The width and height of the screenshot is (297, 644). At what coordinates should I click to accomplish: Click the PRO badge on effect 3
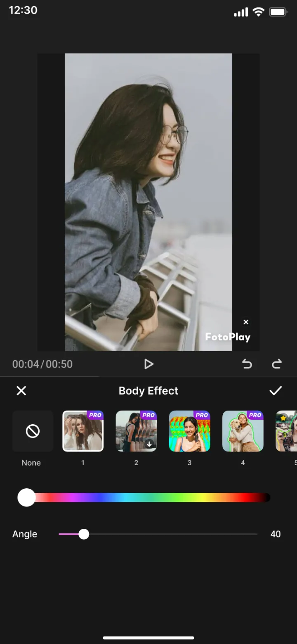[202, 415]
